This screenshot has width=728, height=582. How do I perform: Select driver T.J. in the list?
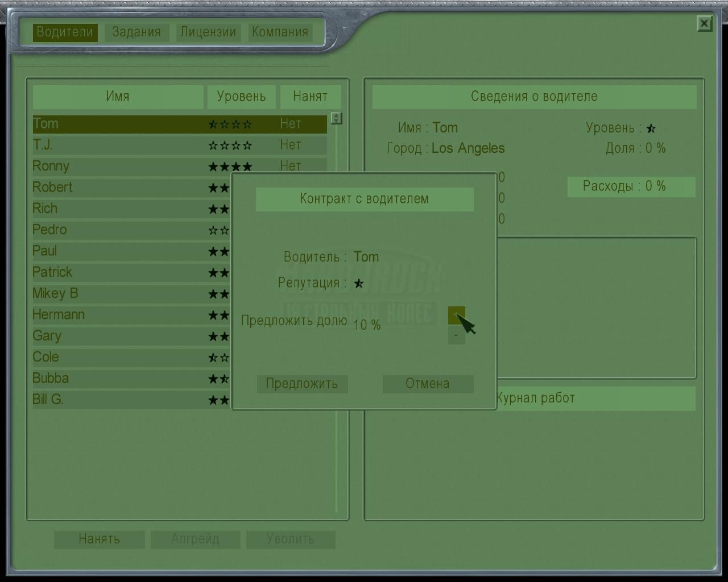[x=180, y=145]
